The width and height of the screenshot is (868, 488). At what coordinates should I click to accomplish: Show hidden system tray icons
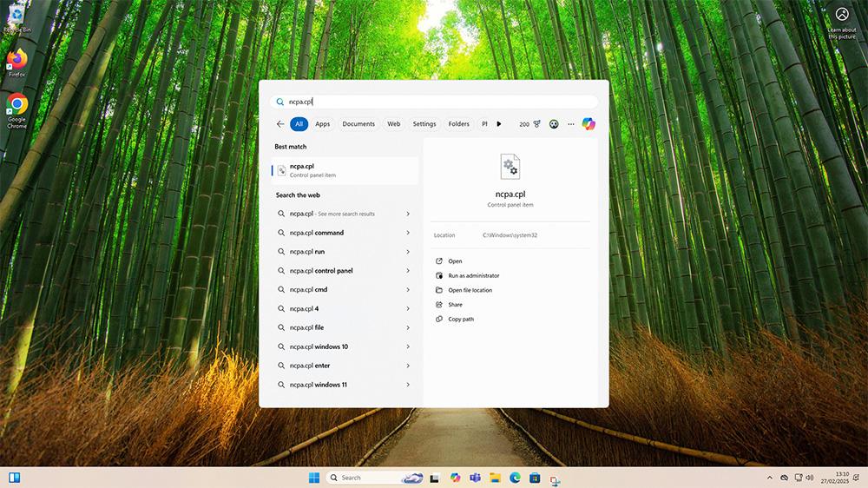pos(769,478)
